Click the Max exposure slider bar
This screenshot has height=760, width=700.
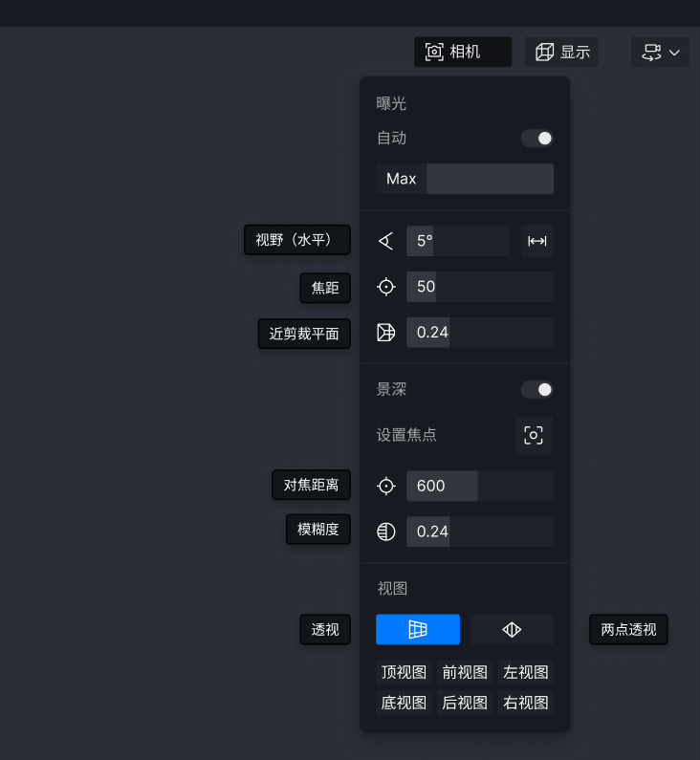465,179
